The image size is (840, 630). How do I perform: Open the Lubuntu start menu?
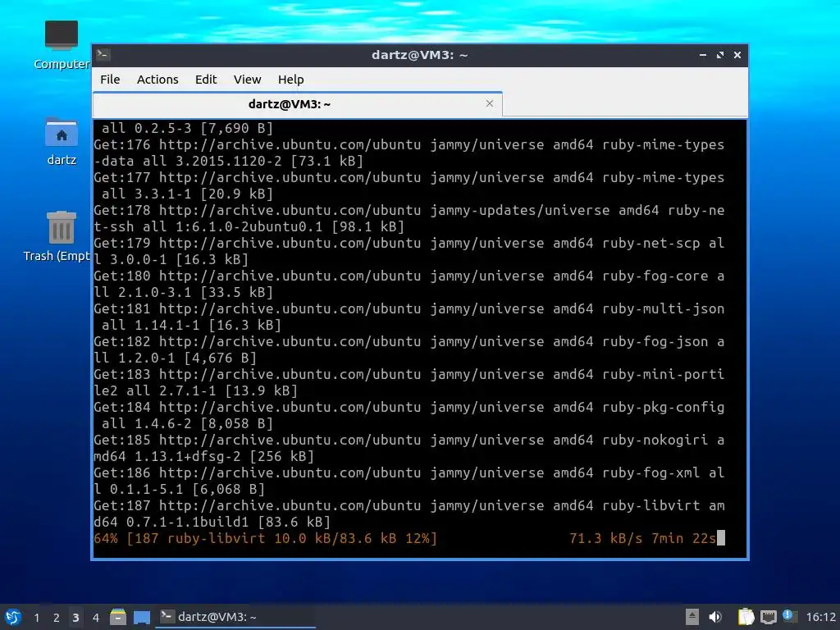pyautogui.click(x=13, y=617)
